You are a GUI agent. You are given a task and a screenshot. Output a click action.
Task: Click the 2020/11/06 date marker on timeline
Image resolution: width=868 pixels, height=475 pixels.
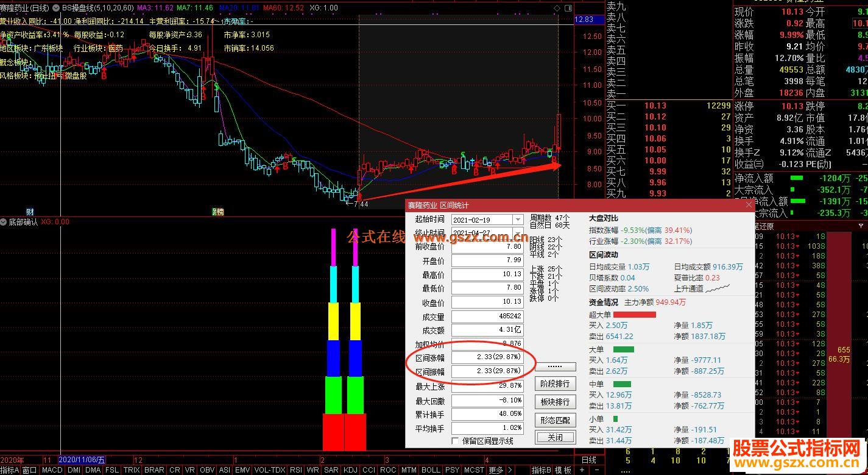point(82,460)
